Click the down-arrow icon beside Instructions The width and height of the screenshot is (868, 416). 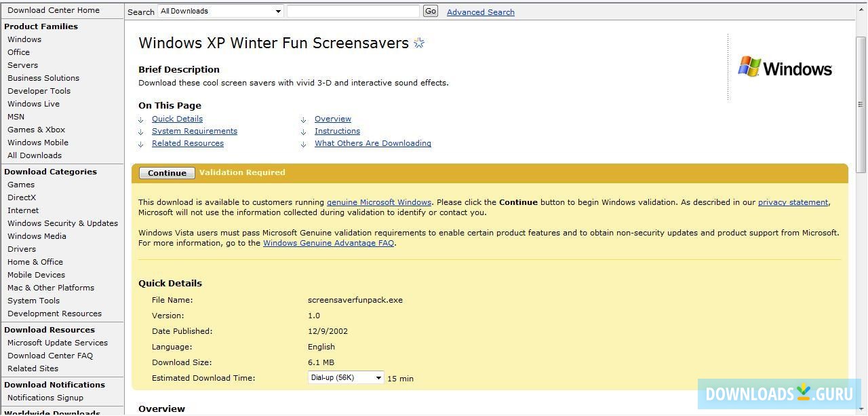[x=304, y=132]
